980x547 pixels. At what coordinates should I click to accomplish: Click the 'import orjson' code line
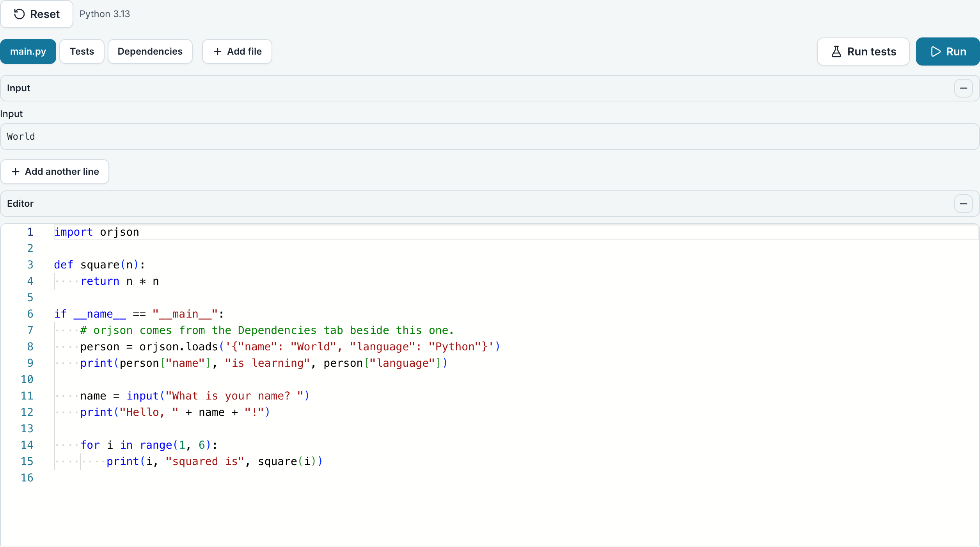click(x=97, y=232)
